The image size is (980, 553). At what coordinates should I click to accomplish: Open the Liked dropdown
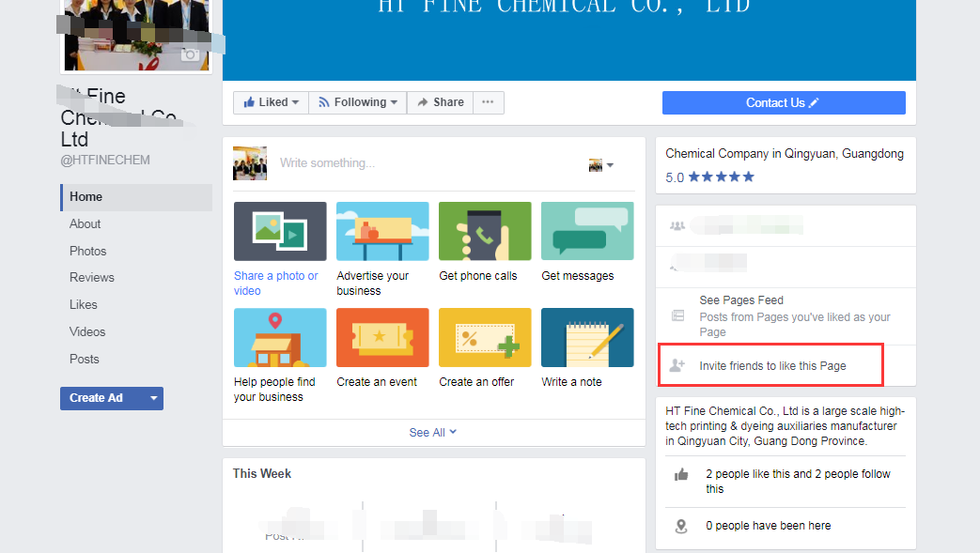click(x=272, y=102)
